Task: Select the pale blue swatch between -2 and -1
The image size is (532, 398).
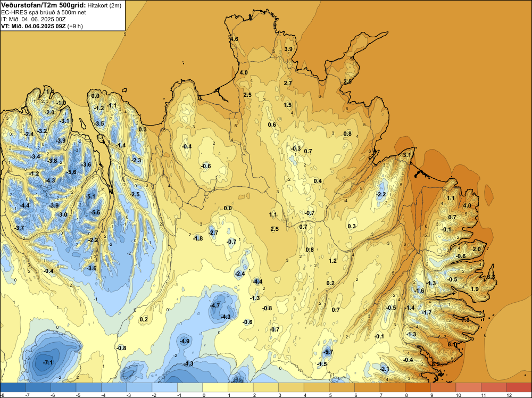Action: [164, 387]
